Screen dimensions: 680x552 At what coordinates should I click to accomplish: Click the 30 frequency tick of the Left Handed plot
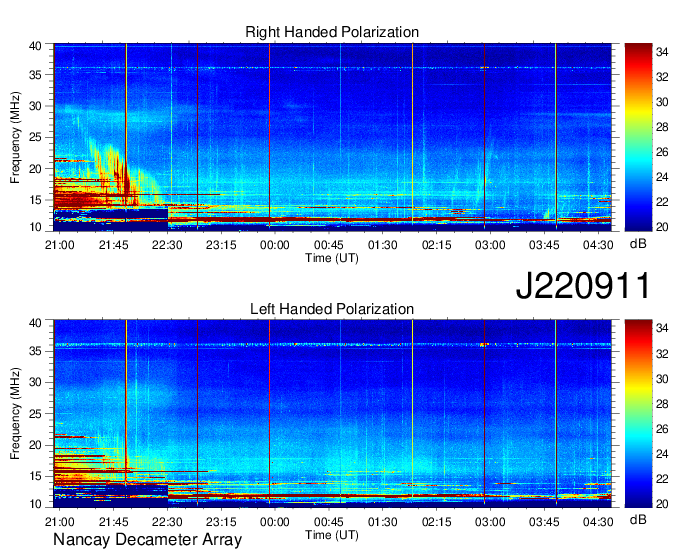35,382
